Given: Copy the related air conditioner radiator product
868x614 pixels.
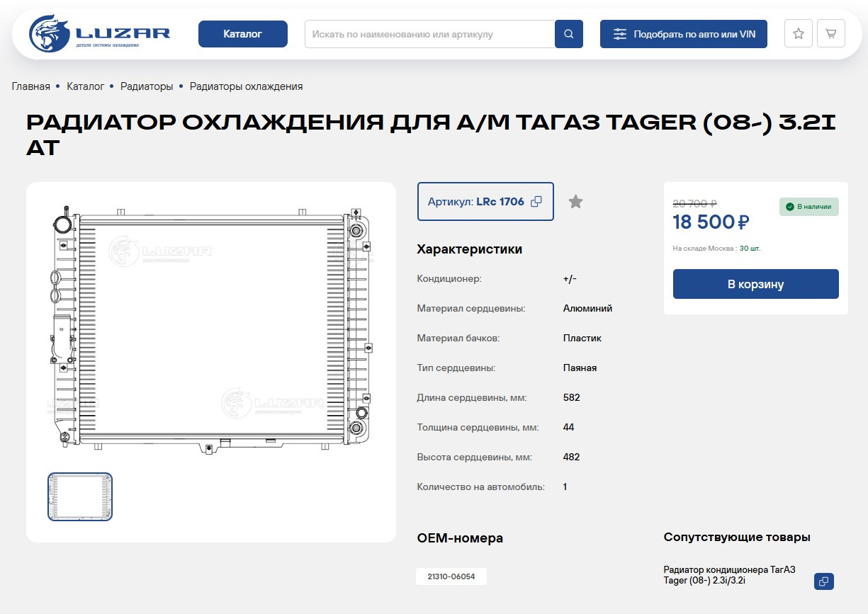Looking at the screenshot, I should pos(823,581).
